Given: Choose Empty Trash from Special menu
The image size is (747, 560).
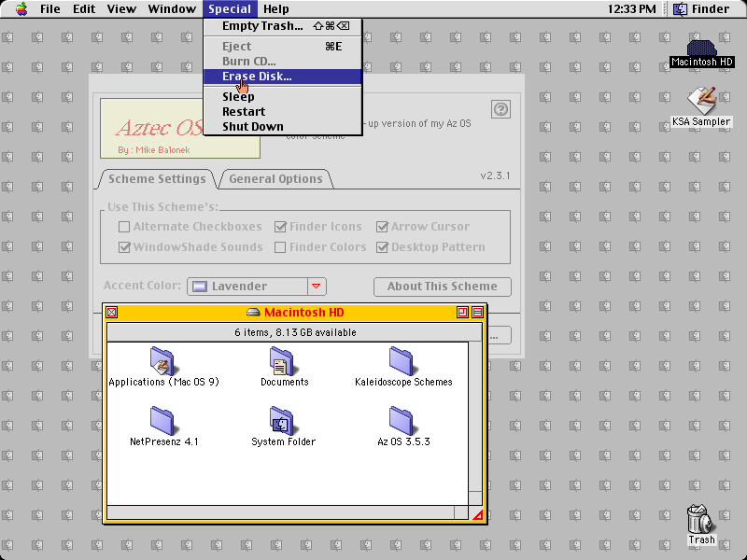Looking at the screenshot, I should click(x=283, y=26).
